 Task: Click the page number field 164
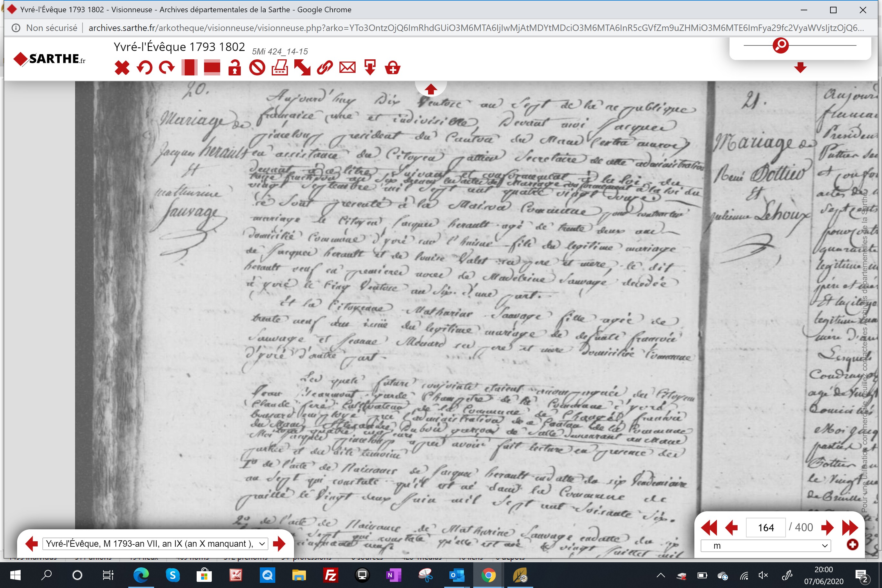coord(765,528)
